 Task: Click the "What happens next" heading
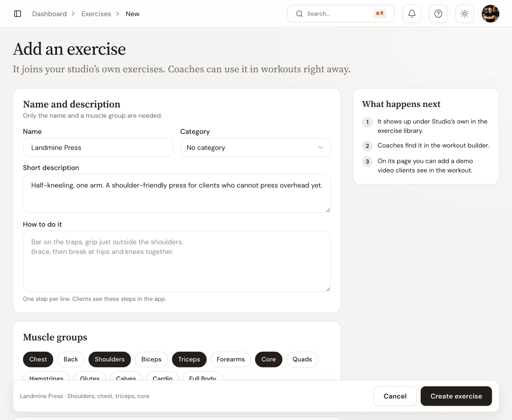click(401, 104)
